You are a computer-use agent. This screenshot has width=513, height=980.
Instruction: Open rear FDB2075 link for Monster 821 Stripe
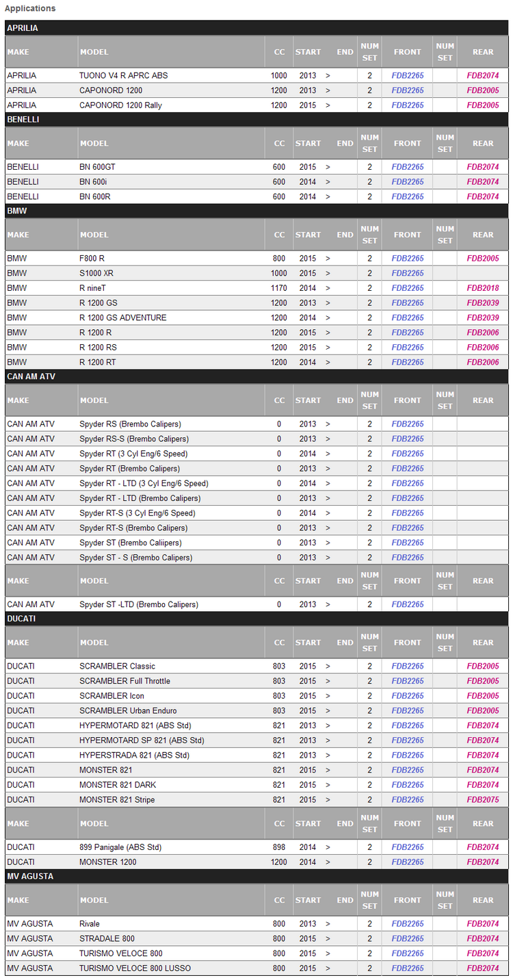pos(483,800)
